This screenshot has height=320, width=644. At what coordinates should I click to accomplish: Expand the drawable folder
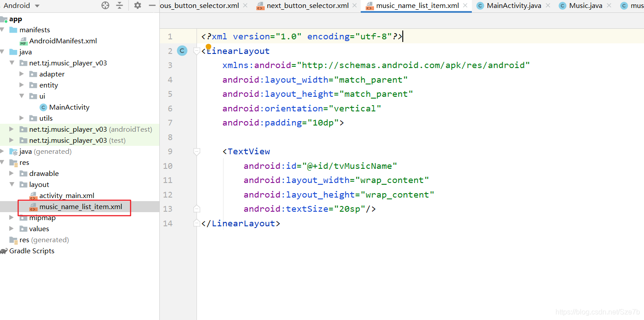coord(12,173)
